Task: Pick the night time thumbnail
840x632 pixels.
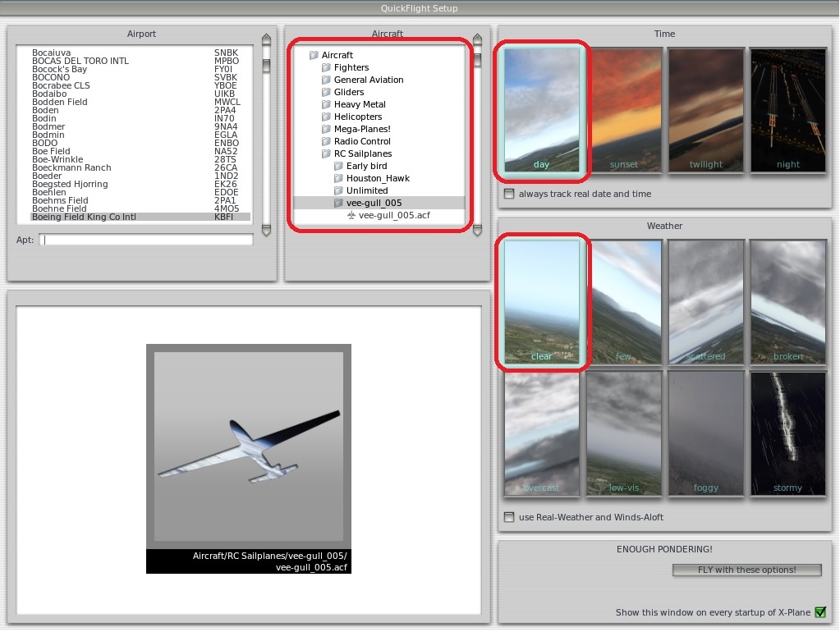Action: click(x=787, y=110)
